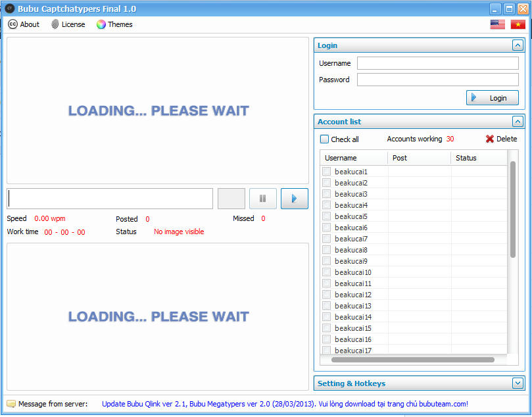Click the Login button
The image size is (532, 417).
pos(492,98)
